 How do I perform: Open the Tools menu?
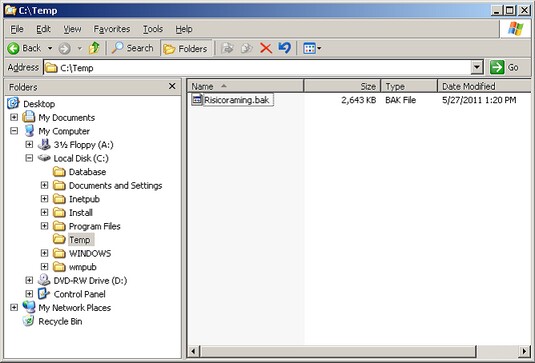pos(153,29)
